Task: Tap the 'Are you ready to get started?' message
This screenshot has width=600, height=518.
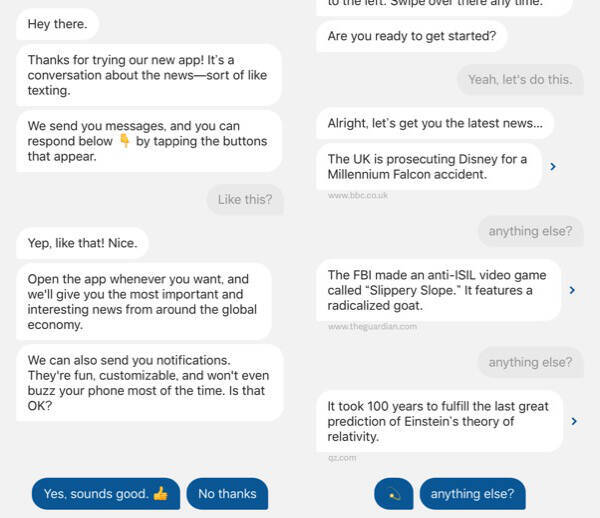Action: click(x=411, y=37)
